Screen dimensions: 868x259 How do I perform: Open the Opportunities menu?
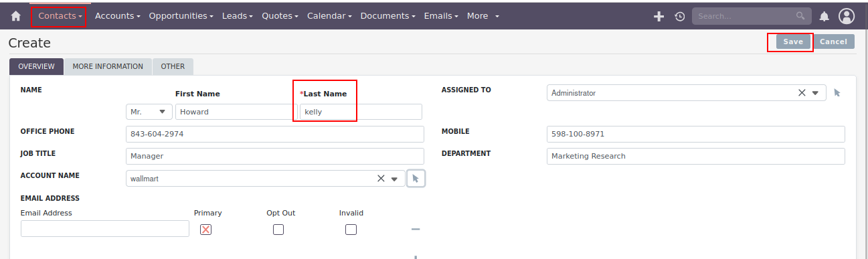(181, 16)
